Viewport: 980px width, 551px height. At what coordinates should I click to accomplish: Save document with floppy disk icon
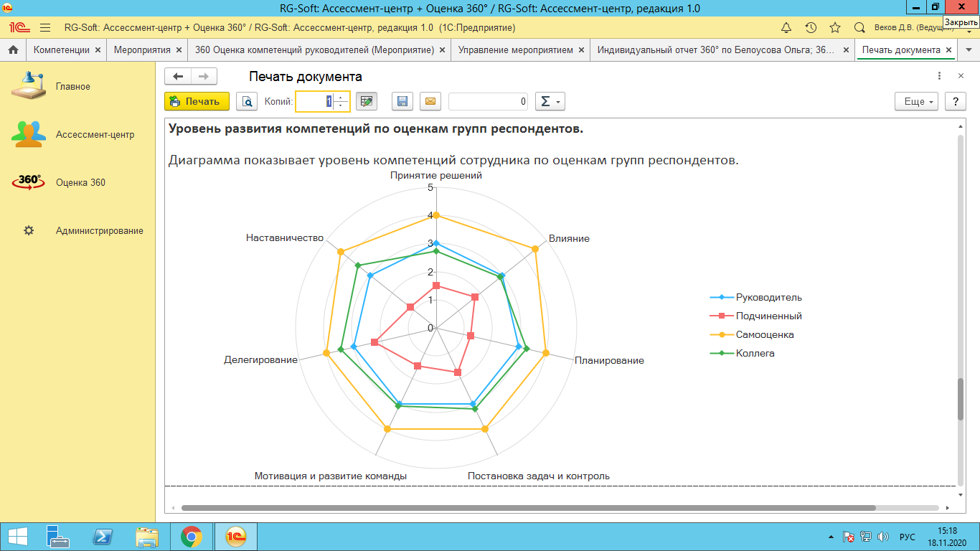[402, 101]
